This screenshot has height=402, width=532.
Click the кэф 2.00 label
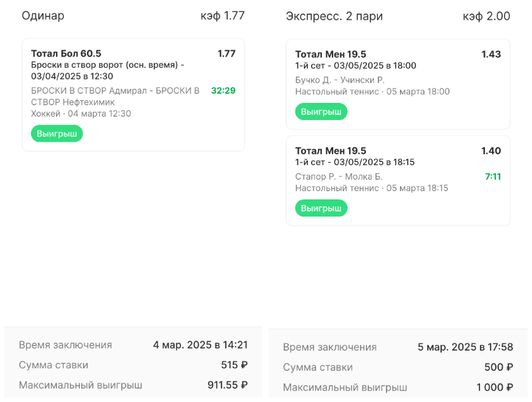point(486,16)
